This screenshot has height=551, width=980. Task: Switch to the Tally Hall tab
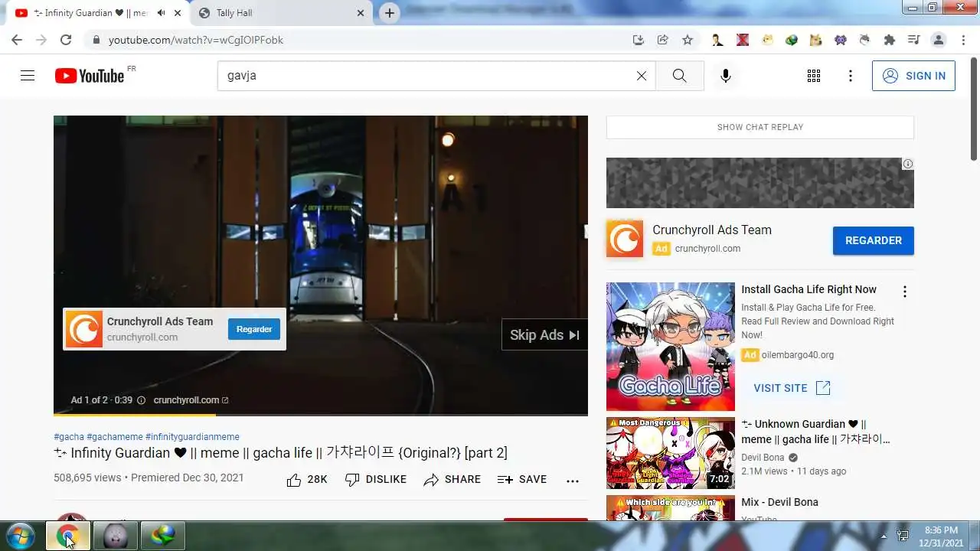coord(280,13)
